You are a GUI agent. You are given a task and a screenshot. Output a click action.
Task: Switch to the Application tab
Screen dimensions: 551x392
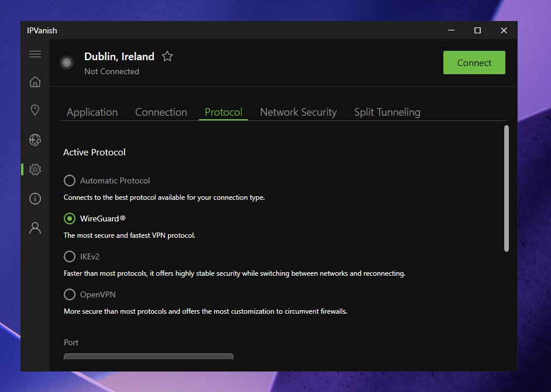92,112
